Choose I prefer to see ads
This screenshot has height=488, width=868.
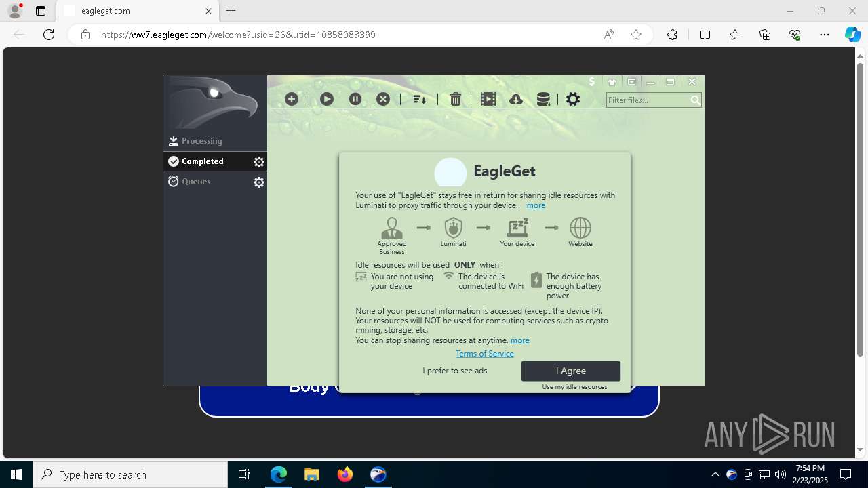pos(455,371)
